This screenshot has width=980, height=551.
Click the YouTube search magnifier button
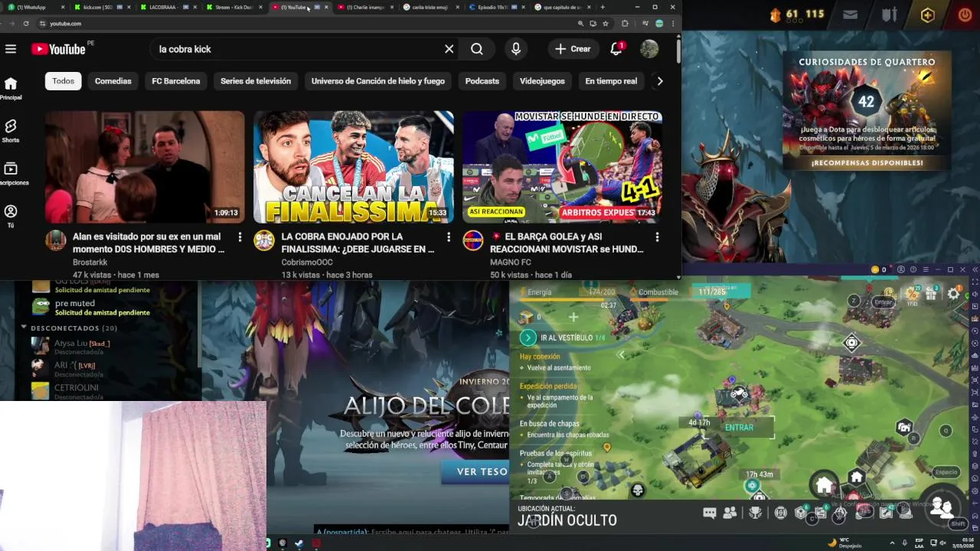click(477, 49)
